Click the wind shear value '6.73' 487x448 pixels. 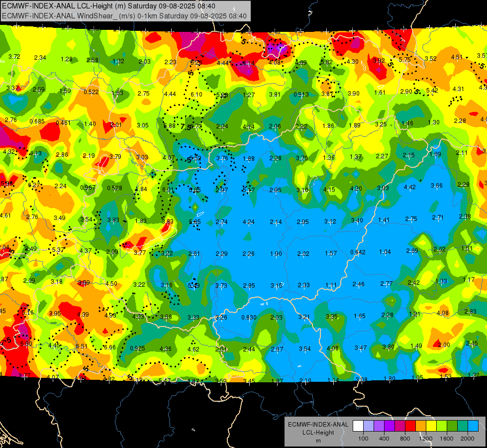click(x=196, y=126)
